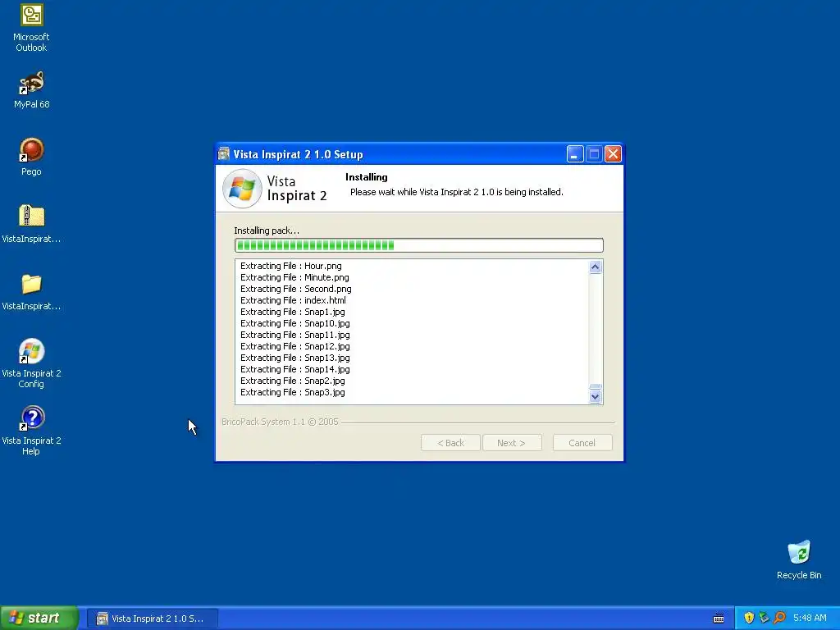The image size is (840, 630).
Task: Select the 'Extracting File : Snap14.jpg' line
Action: click(x=295, y=370)
